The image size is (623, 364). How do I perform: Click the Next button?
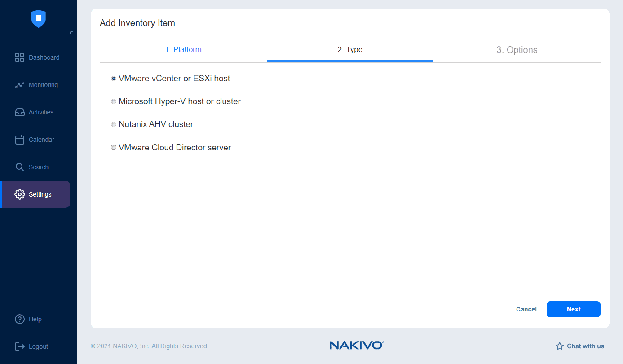(574, 309)
